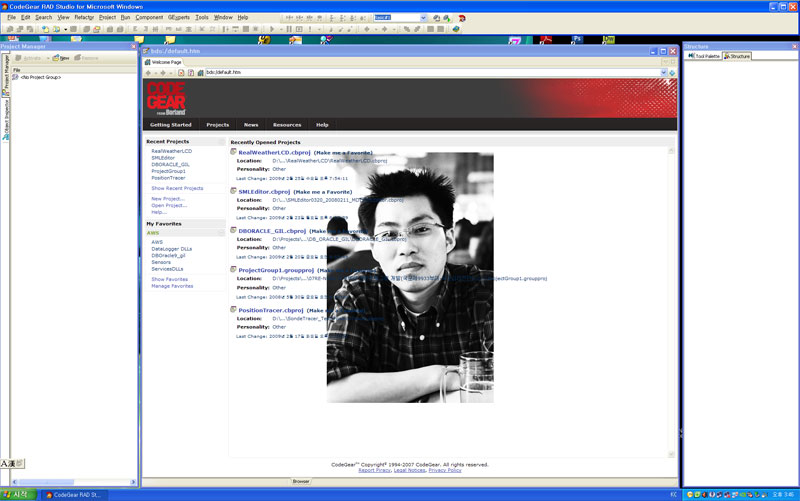This screenshot has width=800, height=501.
Task: Open the Resources section on Welcome Page
Action: [287, 125]
